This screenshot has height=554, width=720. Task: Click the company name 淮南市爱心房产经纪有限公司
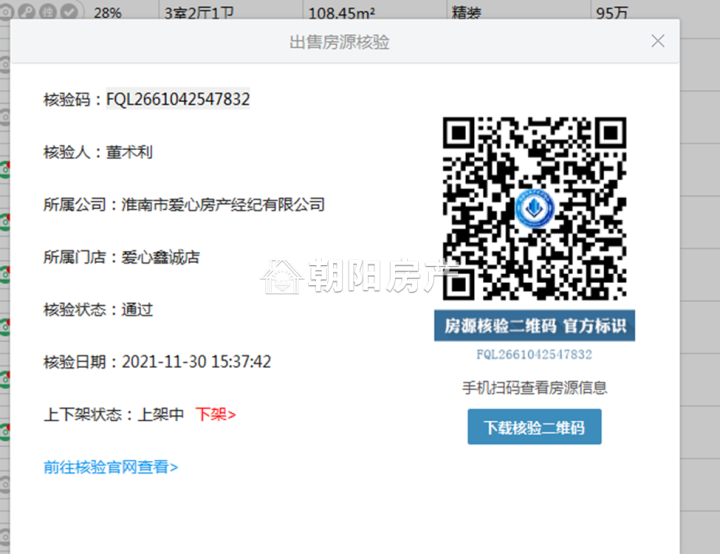point(223,204)
